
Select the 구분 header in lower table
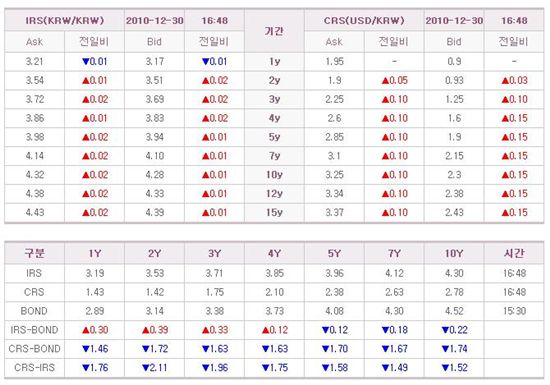pos(34,253)
